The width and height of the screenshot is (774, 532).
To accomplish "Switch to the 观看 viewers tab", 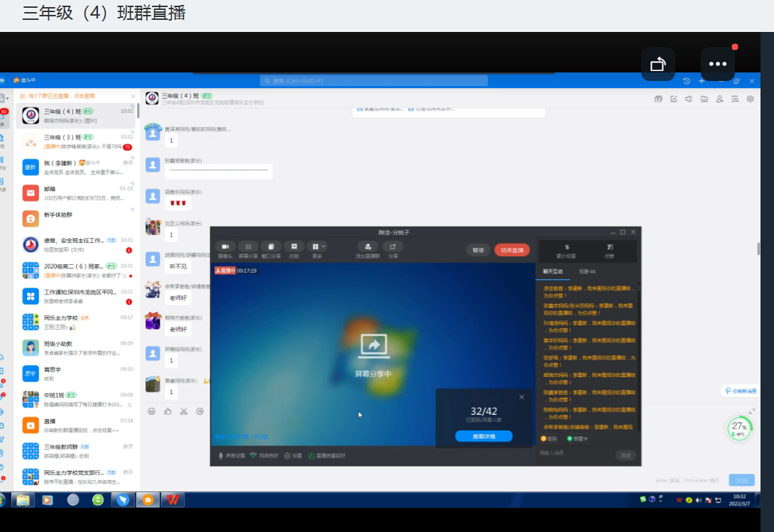I will [587, 271].
